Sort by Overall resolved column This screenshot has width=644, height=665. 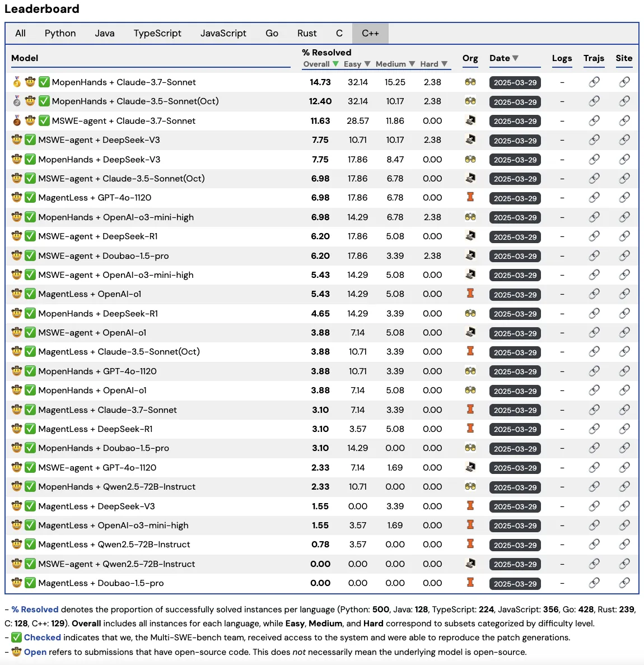click(x=321, y=64)
